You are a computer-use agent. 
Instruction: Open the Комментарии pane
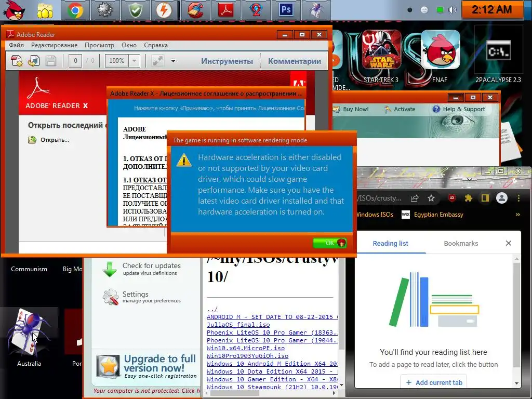coord(295,61)
